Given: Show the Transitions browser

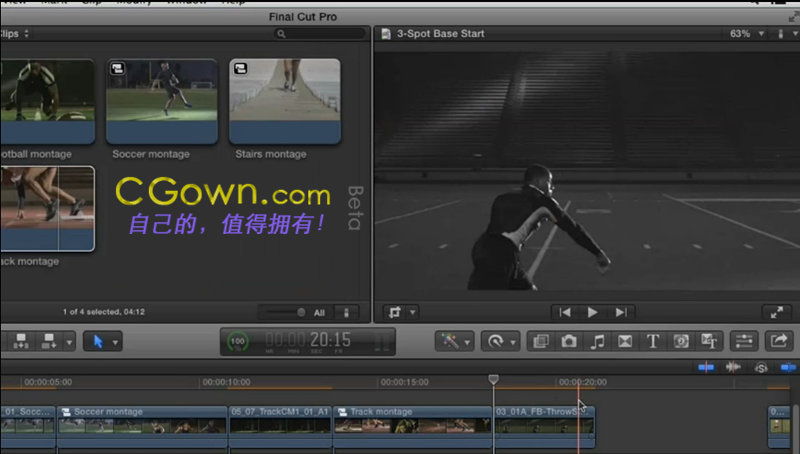Looking at the screenshot, I should [625, 341].
